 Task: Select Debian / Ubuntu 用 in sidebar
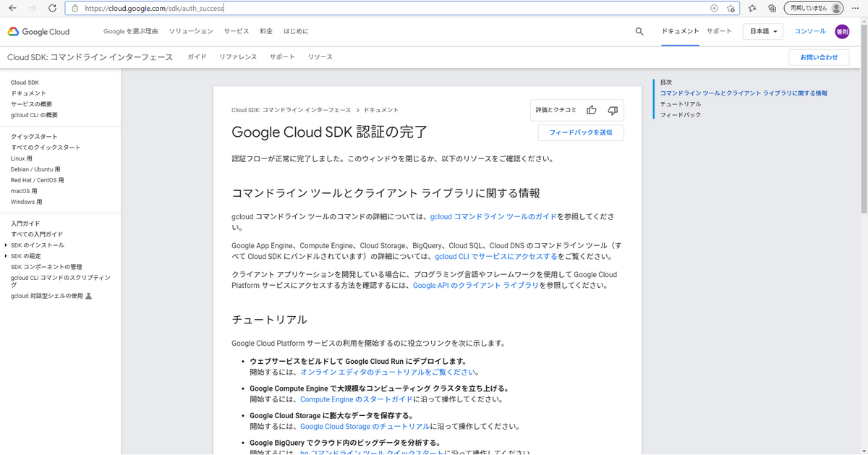(35, 169)
